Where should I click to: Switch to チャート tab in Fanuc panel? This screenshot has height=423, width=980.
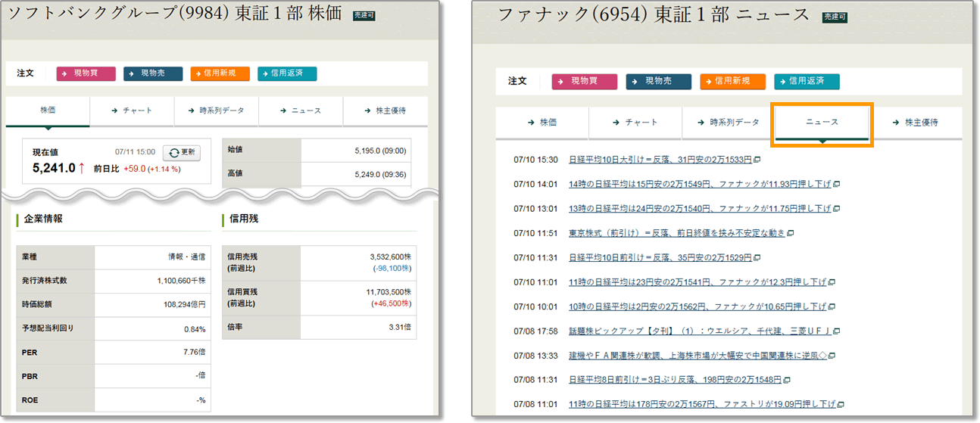point(635,123)
